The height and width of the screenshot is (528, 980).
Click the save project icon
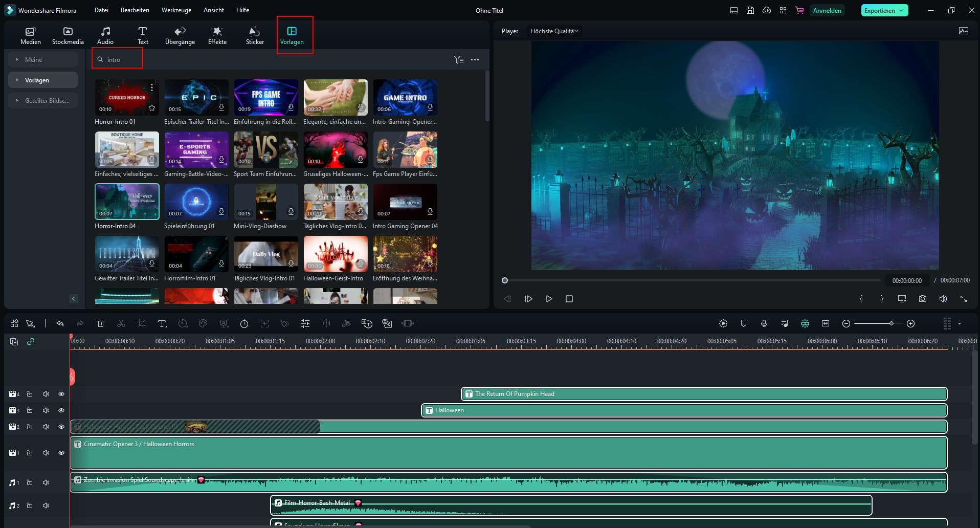[x=750, y=10]
